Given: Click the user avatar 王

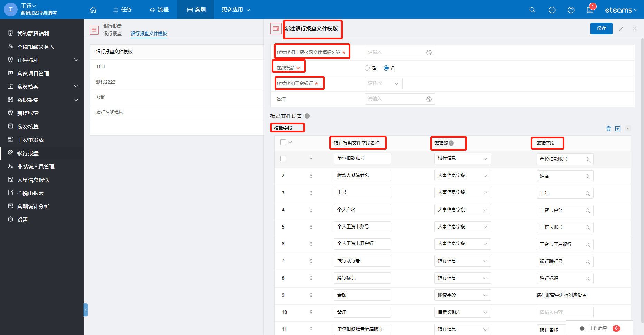Looking at the screenshot, I should point(11,9).
